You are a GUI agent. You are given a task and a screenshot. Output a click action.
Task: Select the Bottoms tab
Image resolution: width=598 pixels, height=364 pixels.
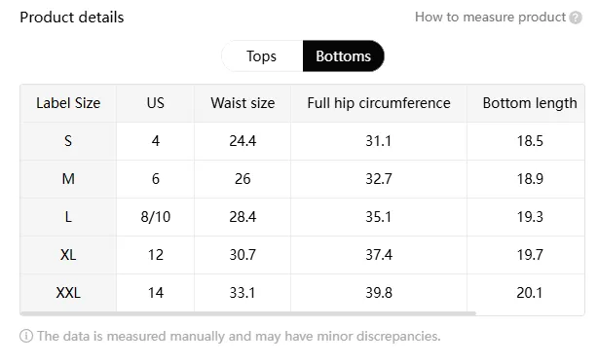[343, 56]
